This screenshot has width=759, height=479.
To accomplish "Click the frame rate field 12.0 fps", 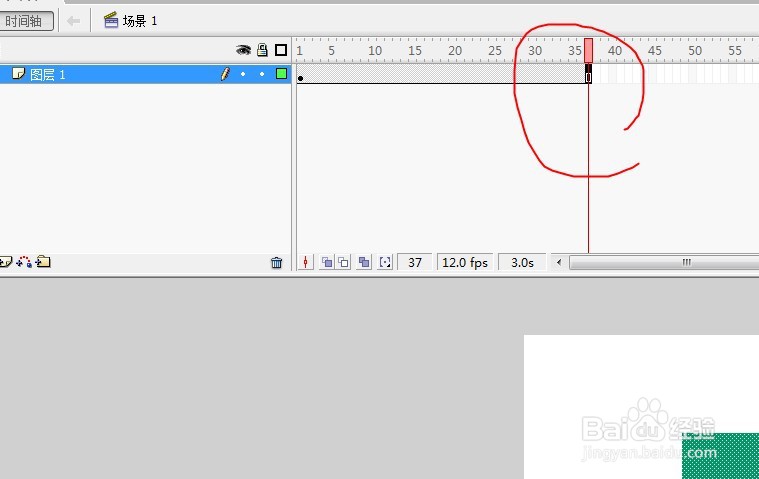I will tap(465, 262).
